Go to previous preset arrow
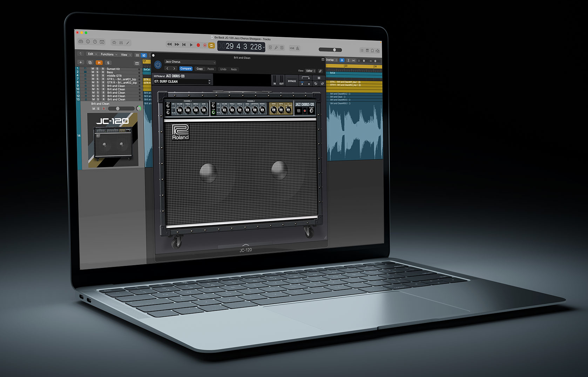588x377 pixels. (x=167, y=68)
